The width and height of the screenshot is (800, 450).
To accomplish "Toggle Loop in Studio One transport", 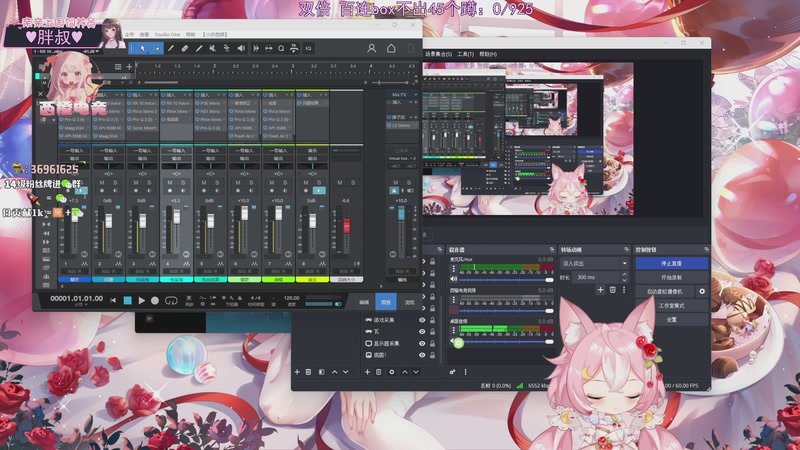I will [x=171, y=301].
